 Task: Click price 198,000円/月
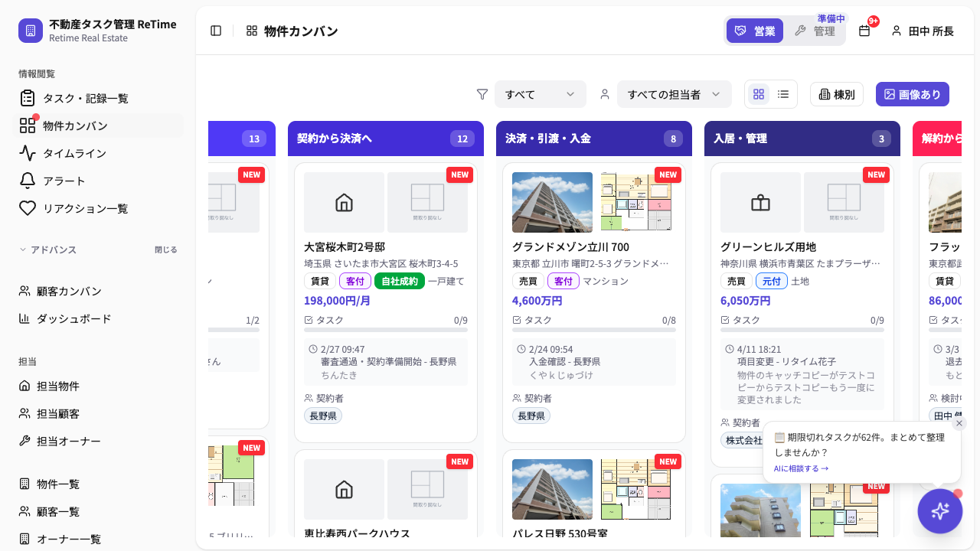click(x=337, y=301)
